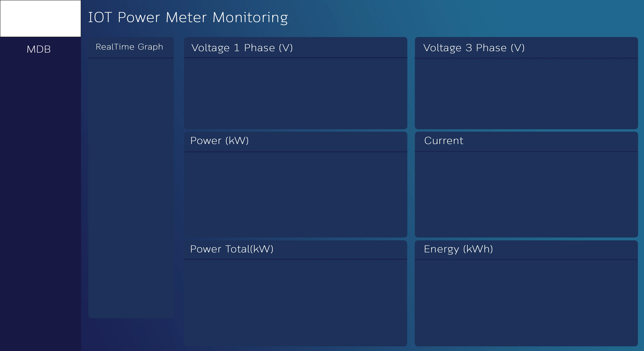Click the white logo box at top-left
Viewport: 644px width, 351px height.
pos(41,18)
